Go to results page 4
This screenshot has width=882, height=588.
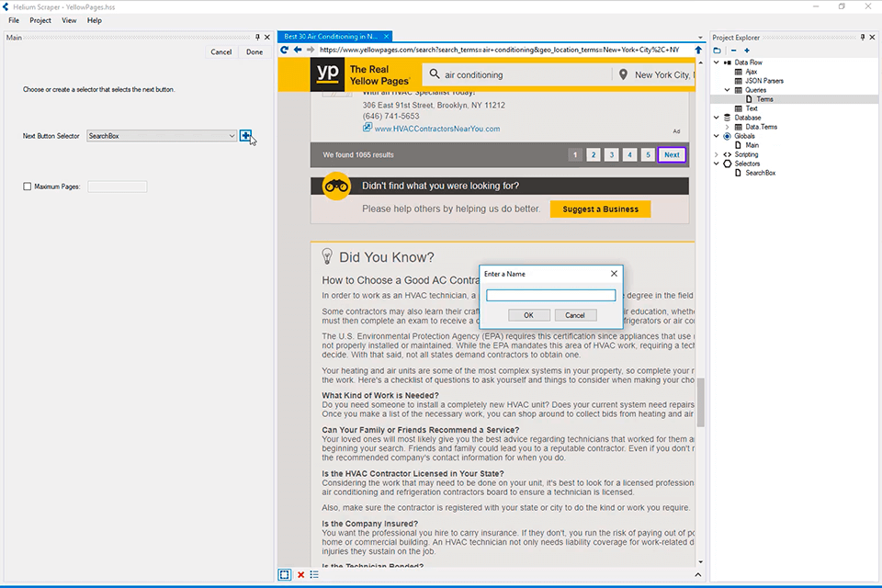click(x=629, y=154)
